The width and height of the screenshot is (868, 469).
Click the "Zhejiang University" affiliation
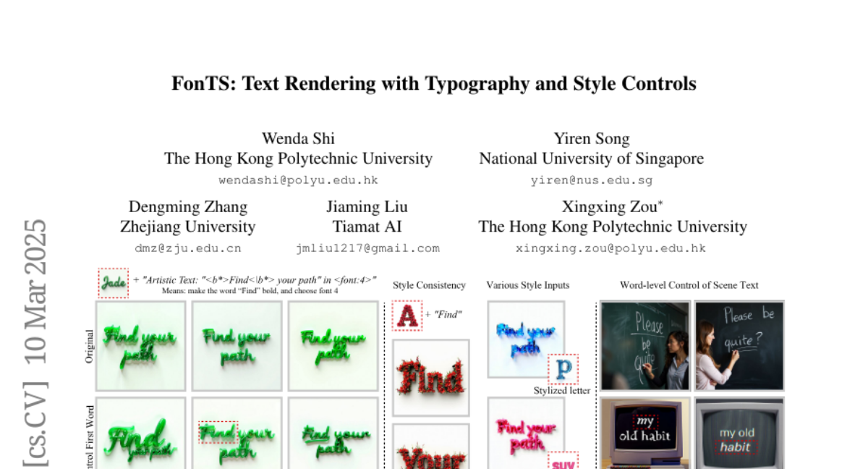click(x=188, y=227)
